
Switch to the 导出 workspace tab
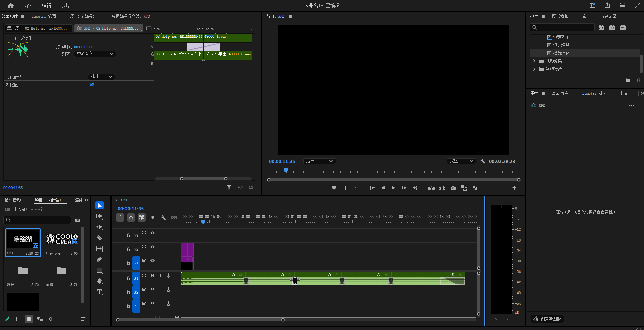(64, 5)
